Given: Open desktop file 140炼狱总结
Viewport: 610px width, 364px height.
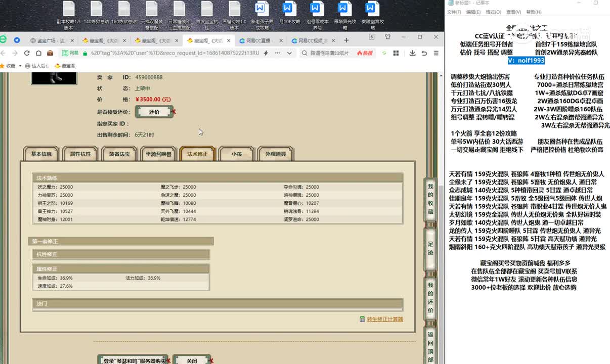Looking at the screenshot, I should point(96,13).
